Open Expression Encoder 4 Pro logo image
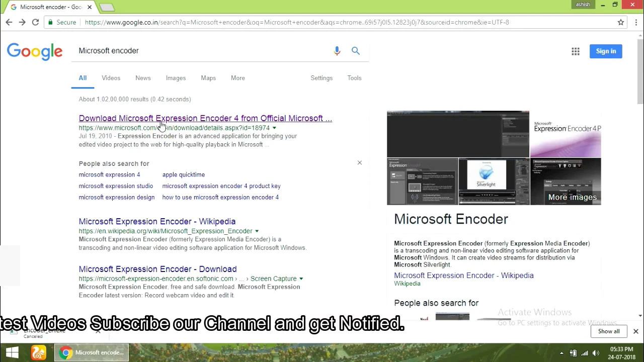644x362 pixels. (566, 134)
